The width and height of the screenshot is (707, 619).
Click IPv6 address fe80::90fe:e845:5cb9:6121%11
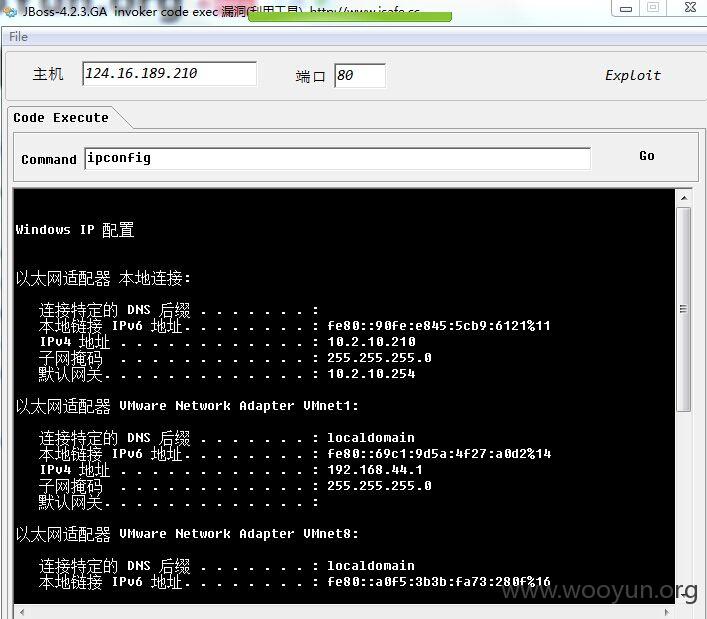click(x=439, y=326)
